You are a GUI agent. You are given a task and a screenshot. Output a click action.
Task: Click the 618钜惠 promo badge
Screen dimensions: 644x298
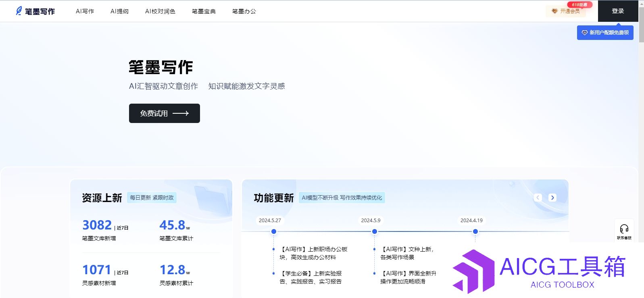pos(580,4)
